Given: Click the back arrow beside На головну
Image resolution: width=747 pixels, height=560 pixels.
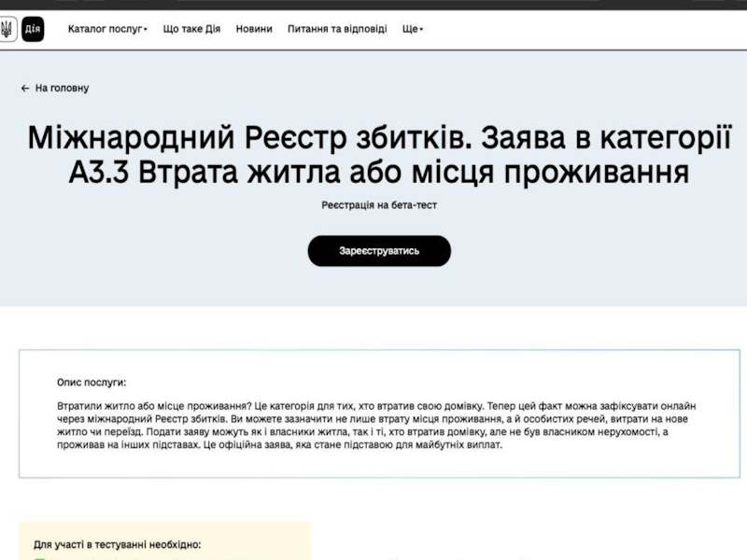Looking at the screenshot, I should click(23, 88).
